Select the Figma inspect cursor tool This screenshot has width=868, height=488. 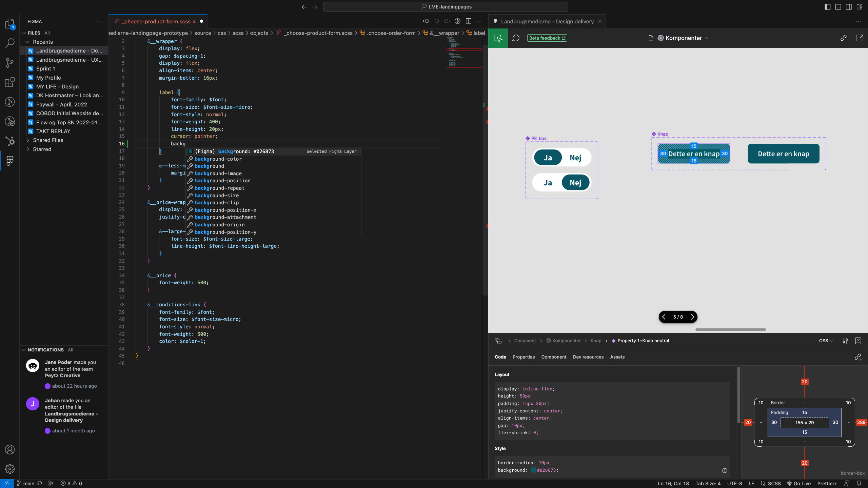(498, 38)
